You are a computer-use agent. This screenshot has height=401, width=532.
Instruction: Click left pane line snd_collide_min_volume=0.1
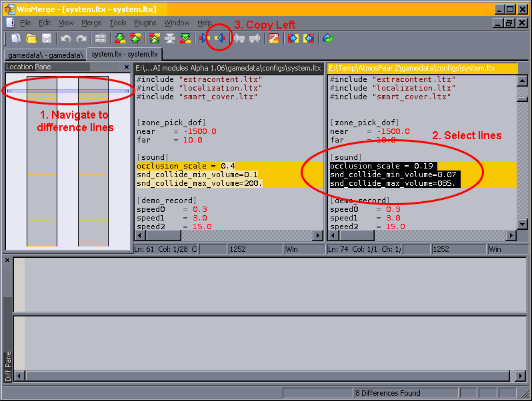point(229,175)
